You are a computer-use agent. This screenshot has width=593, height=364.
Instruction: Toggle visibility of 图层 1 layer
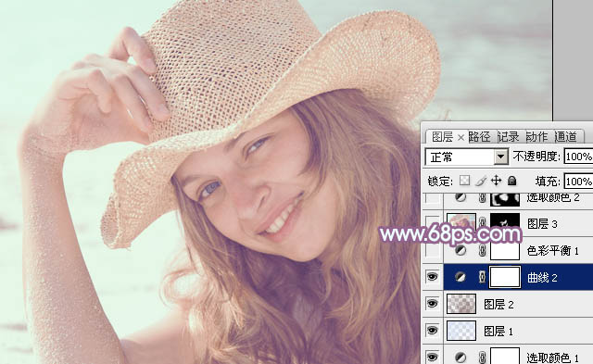click(x=433, y=331)
